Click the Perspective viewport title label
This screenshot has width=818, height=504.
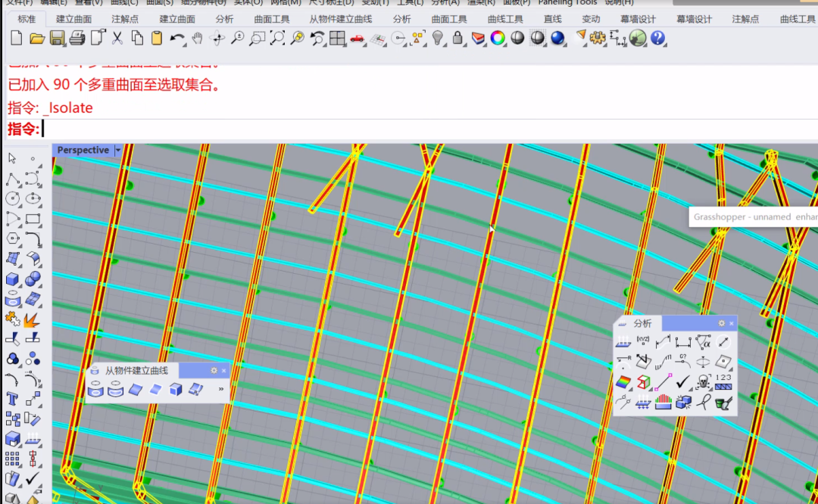coord(83,150)
